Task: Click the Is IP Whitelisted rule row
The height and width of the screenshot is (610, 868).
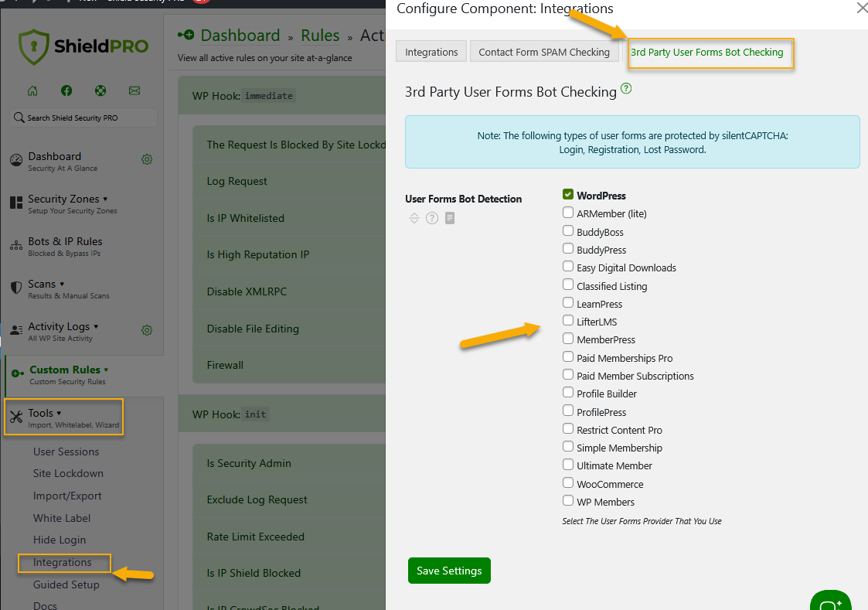Action: [289, 218]
